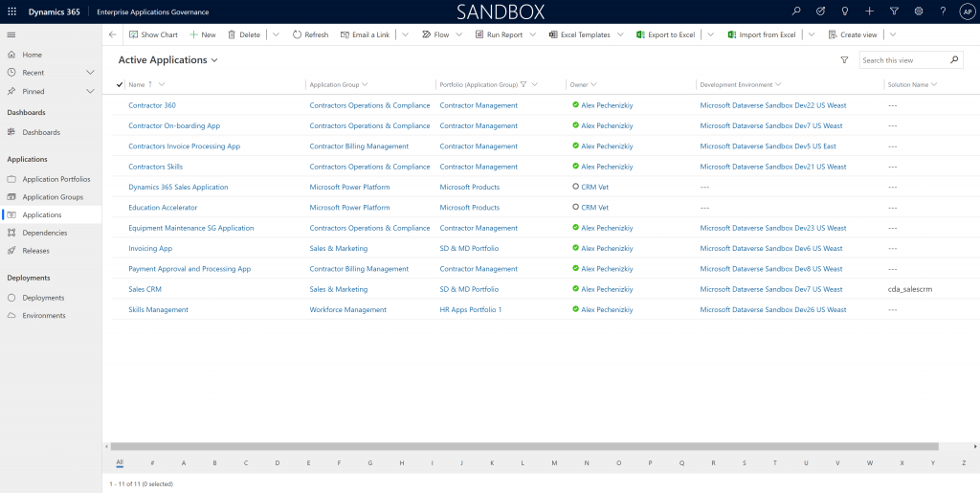The image size is (980, 493).
Task: Click the Search this view field
Action: pos(903,60)
